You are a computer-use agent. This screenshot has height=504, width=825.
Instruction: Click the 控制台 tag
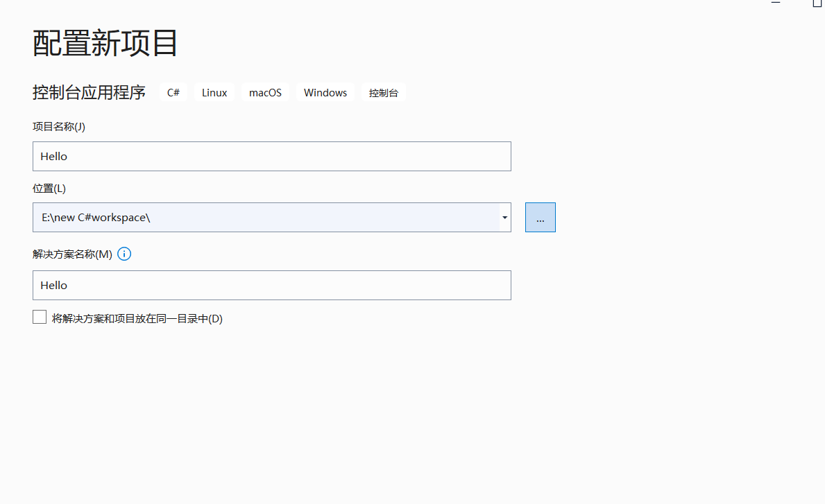384,92
